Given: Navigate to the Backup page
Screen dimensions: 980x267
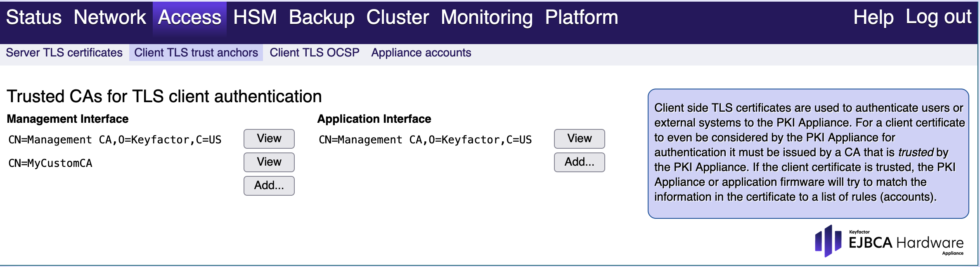Looking at the screenshot, I should coord(322,17).
